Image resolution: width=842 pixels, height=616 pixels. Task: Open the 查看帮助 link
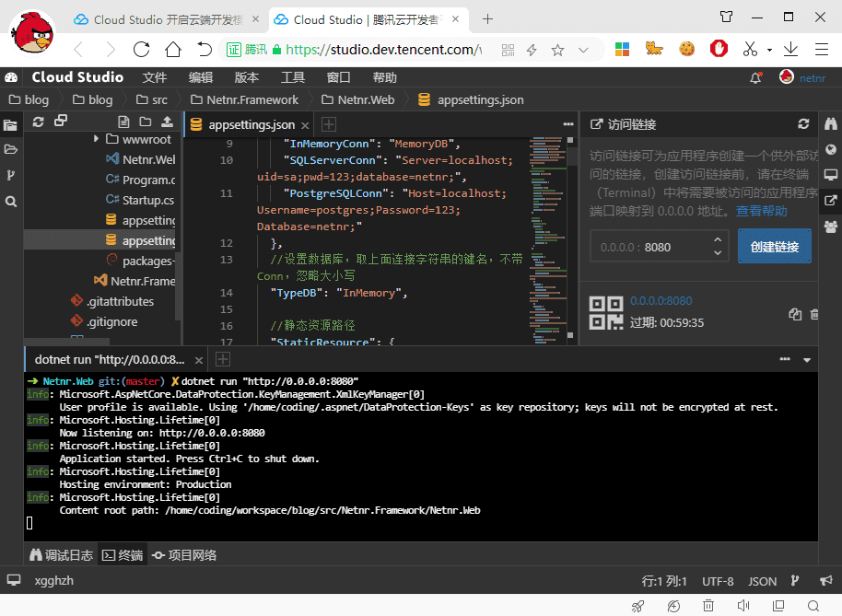762,211
